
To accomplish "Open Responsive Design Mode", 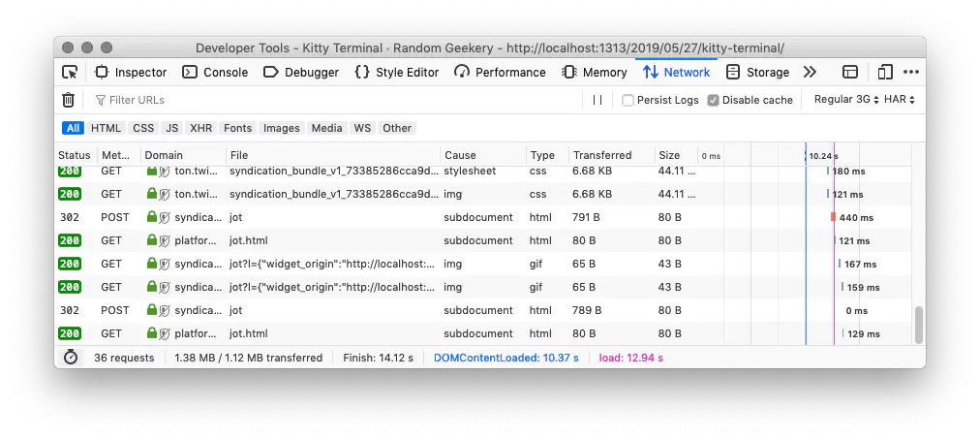I will click(x=884, y=72).
